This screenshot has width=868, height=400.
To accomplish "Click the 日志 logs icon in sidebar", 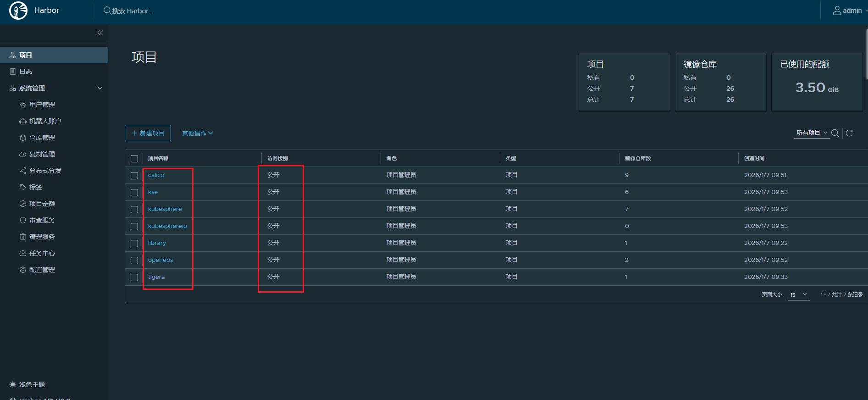I will pos(13,72).
